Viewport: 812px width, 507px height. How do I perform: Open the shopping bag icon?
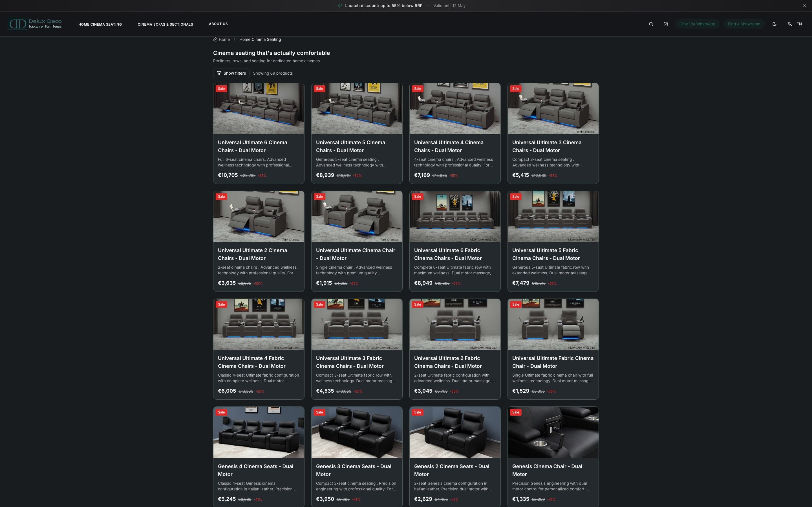[666, 24]
